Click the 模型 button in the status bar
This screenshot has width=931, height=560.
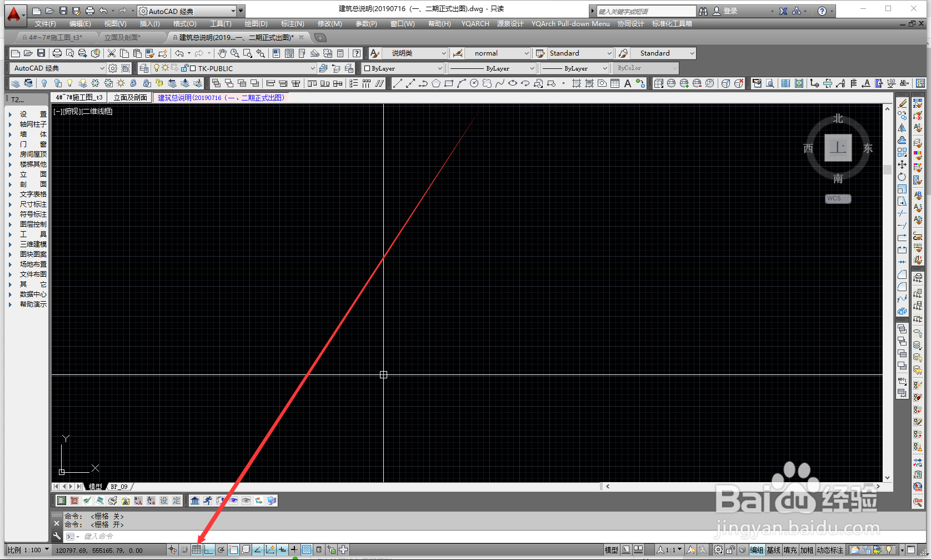coord(611,550)
